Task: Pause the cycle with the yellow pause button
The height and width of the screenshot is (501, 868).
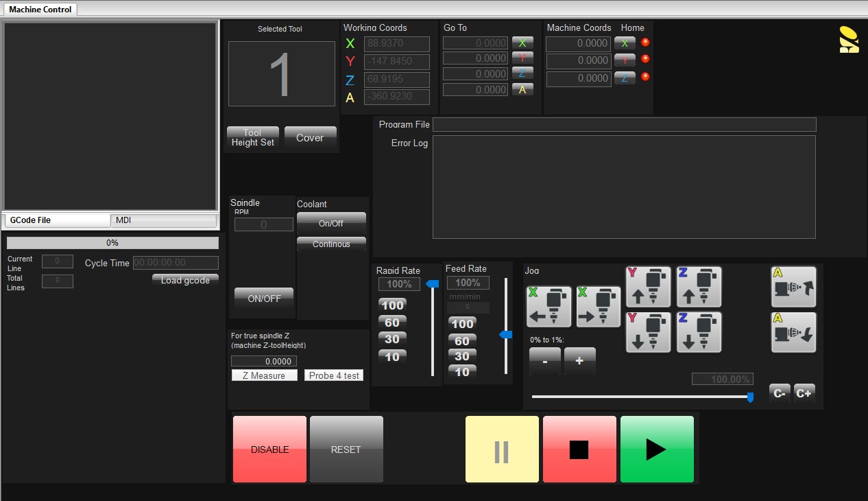Action: pos(502,450)
